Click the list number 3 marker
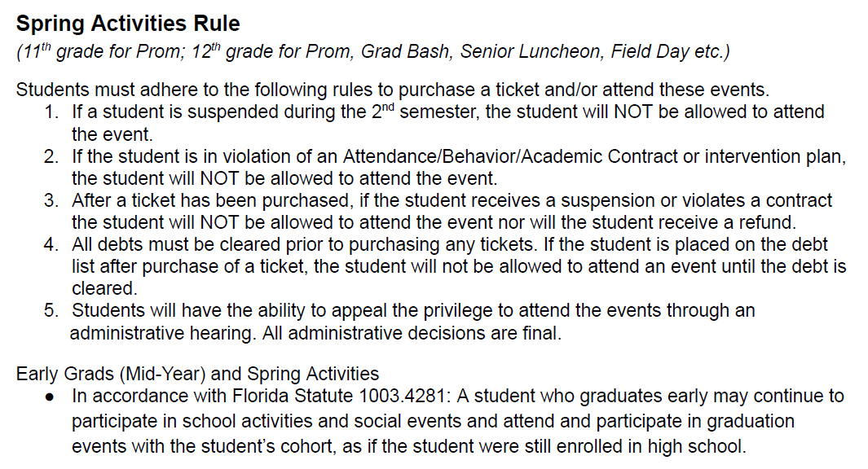Screen dimensions: 868x469 point(51,200)
